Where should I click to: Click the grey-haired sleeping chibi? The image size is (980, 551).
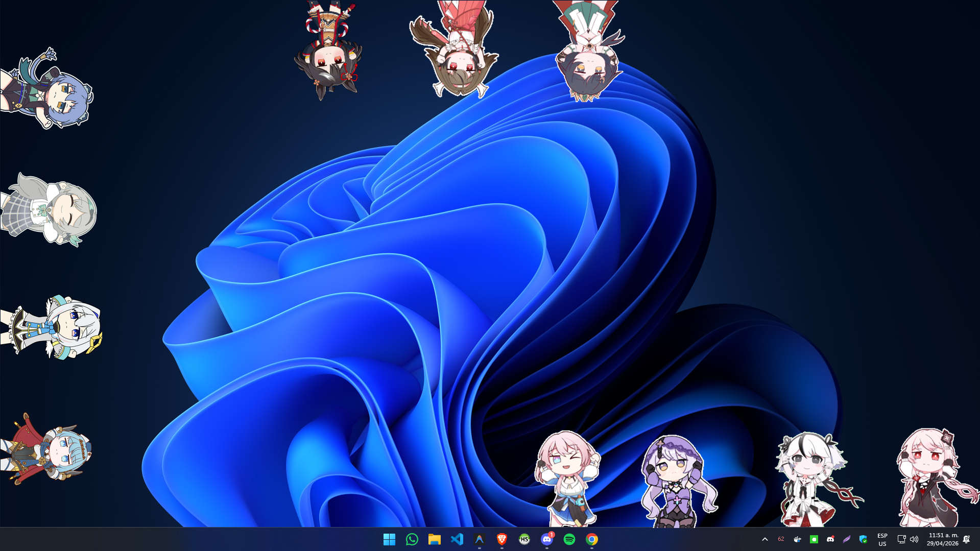click(49, 210)
